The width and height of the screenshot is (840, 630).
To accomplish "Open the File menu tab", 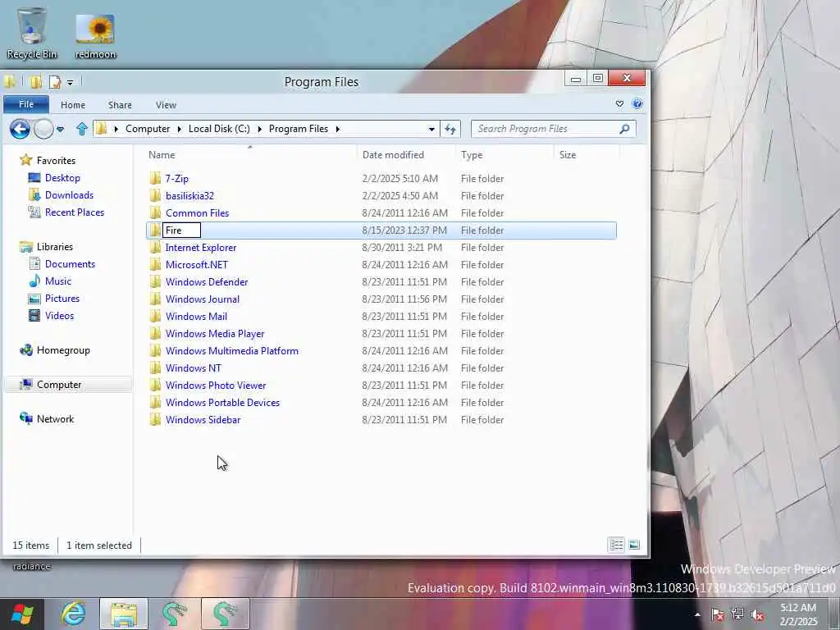I will 26,104.
